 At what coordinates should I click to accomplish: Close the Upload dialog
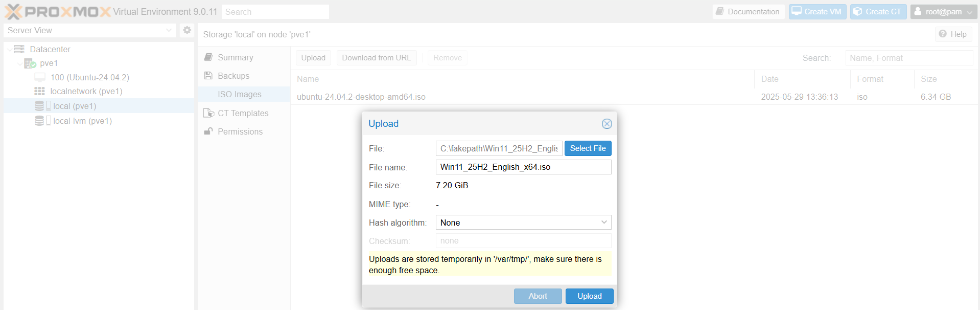[x=607, y=124]
